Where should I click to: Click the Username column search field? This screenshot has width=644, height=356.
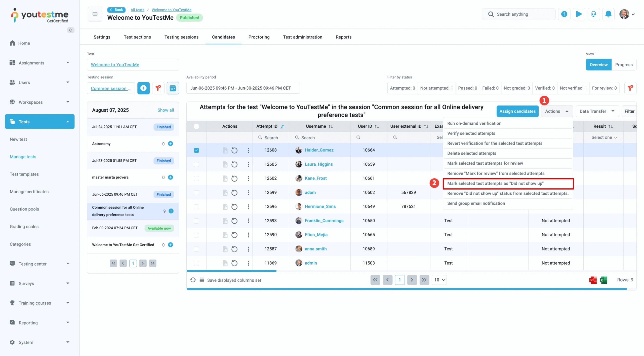pos(319,138)
